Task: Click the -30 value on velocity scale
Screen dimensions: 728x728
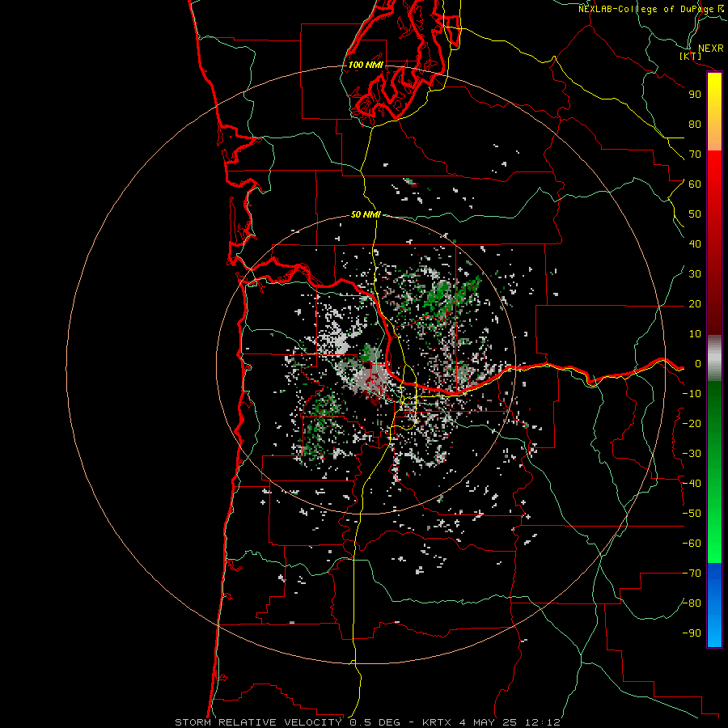Action: [692, 454]
